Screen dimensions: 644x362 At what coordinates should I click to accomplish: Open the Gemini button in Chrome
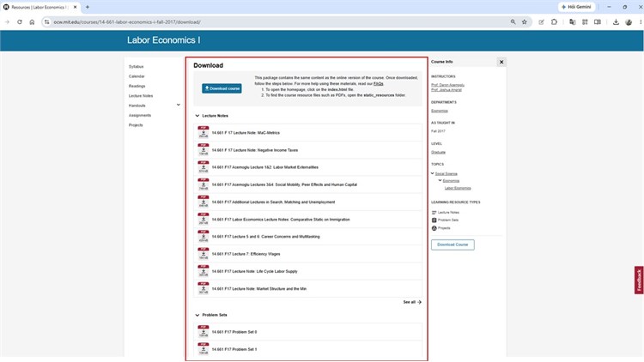(x=576, y=7)
